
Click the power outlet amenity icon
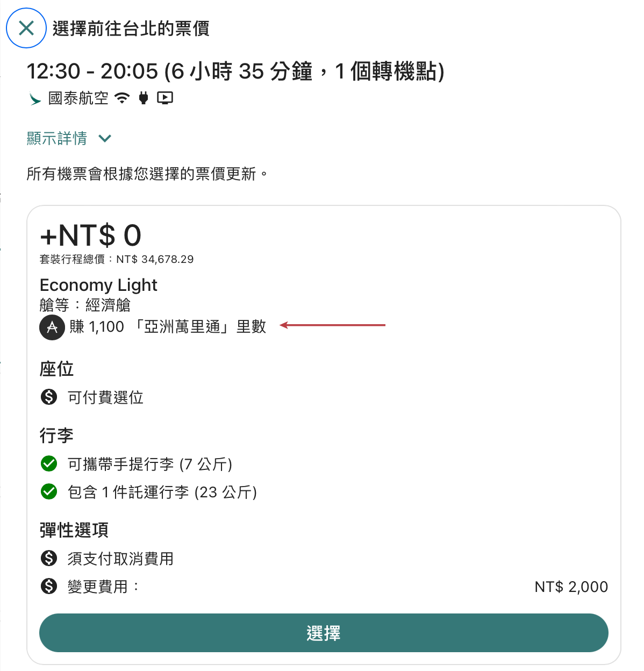(x=144, y=98)
